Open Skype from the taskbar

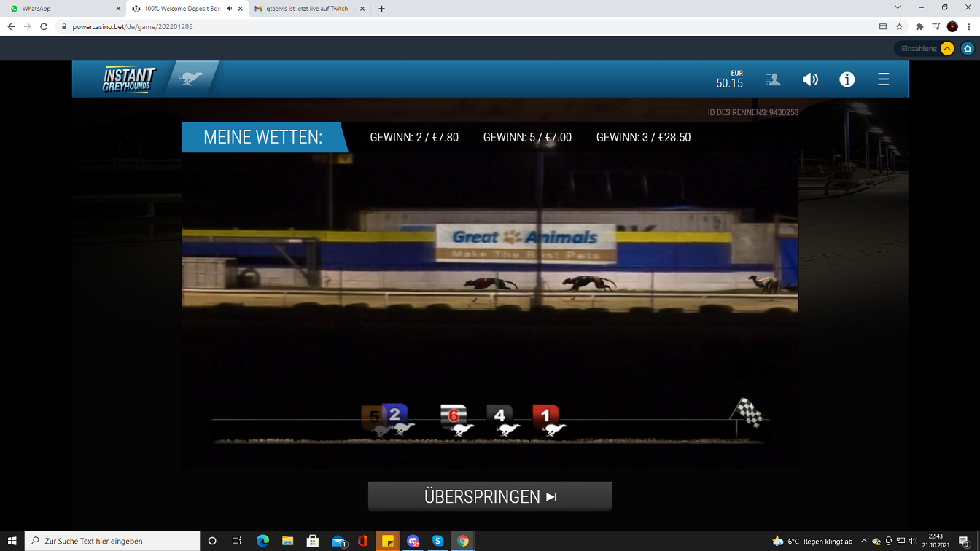tap(437, 541)
